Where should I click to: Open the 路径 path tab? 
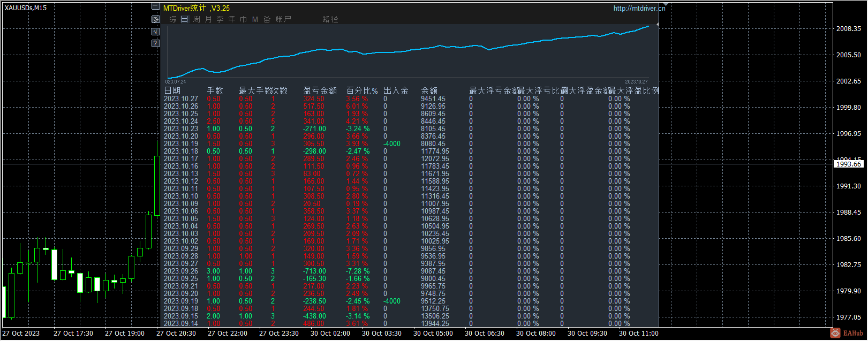pyautogui.click(x=330, y=19)
